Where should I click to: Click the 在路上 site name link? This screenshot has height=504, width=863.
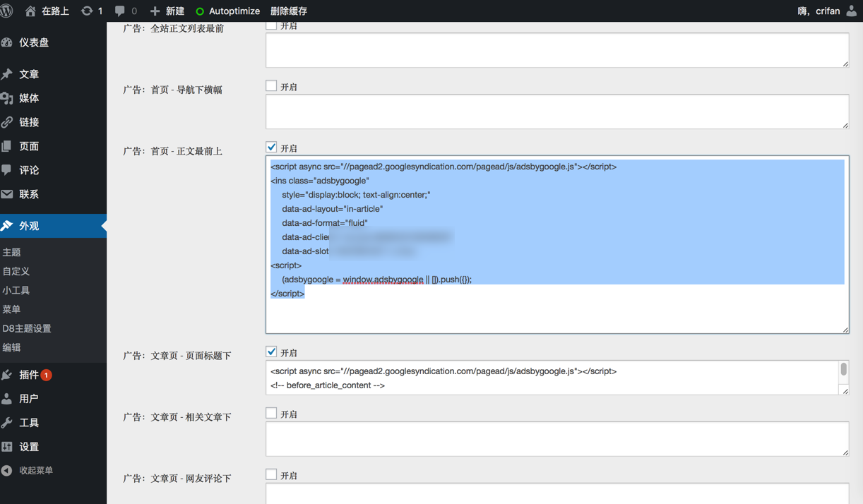(55, 11)
